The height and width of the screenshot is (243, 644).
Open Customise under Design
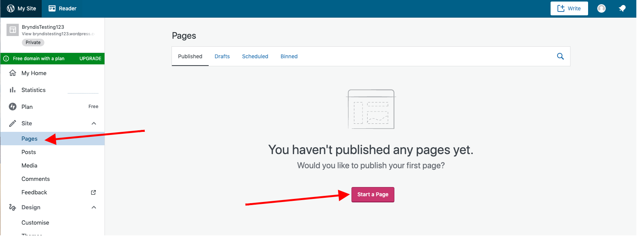[x=52, y=223]
